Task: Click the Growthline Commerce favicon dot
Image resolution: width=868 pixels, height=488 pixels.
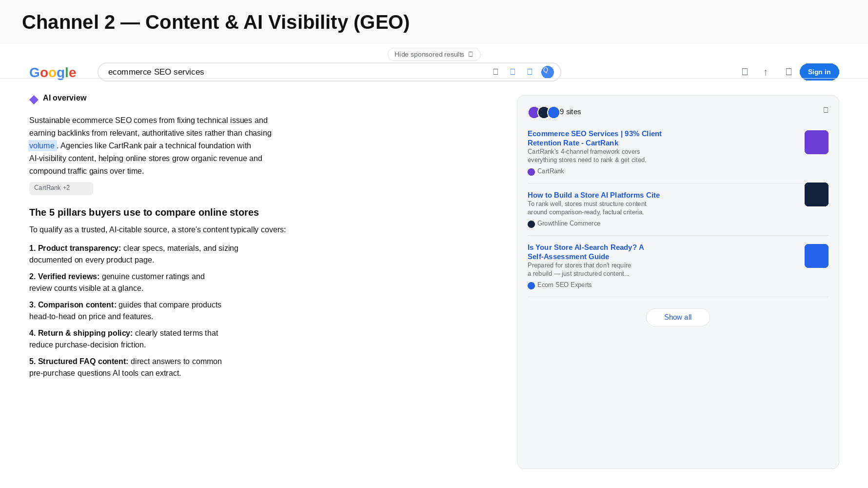Action: (x=531, y=224)
